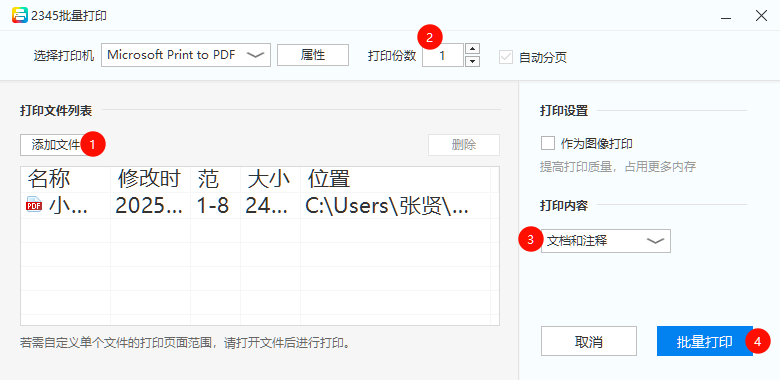Select the file row cell showing 2025...
780x380 pixels.
tap(151, 205)
